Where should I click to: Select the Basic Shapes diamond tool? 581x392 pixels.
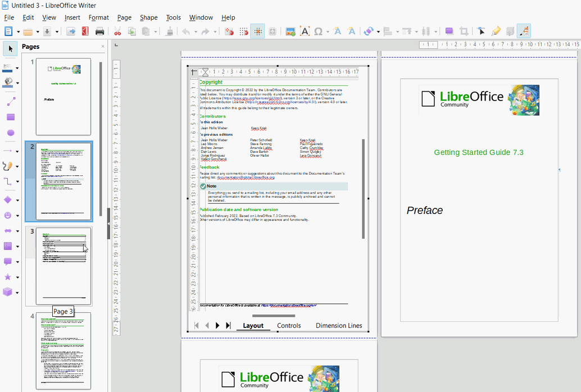8,200
